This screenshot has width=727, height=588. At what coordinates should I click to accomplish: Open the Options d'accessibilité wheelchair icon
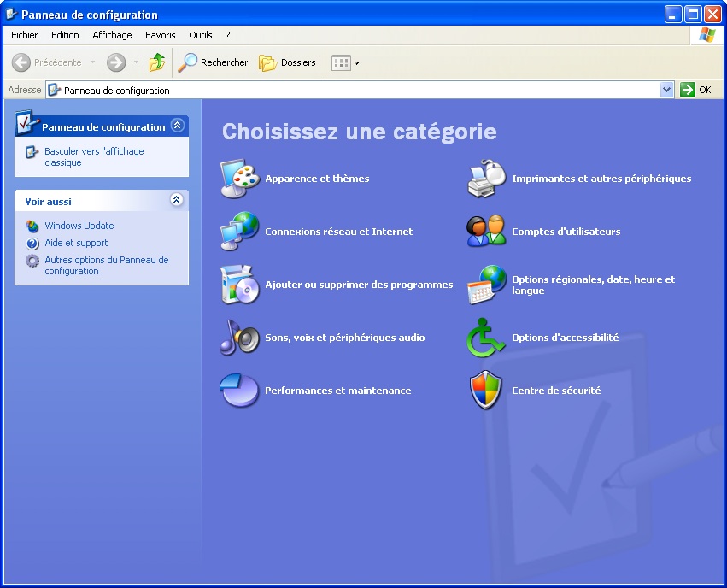click(x=486, y=338)
